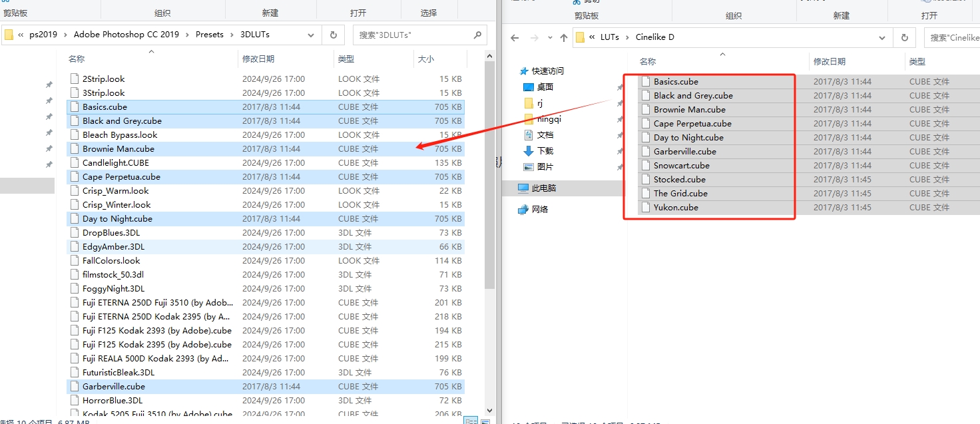Click folder icon in Cinelike D address bar
This screenshot has height=424, width=980.
pyautogui.click(x=580, y=37)
